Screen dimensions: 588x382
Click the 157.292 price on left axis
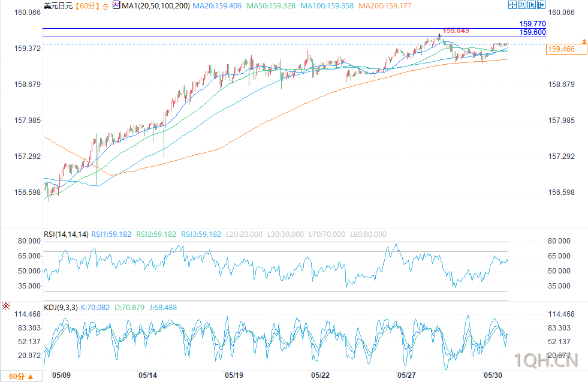point(28,157)
